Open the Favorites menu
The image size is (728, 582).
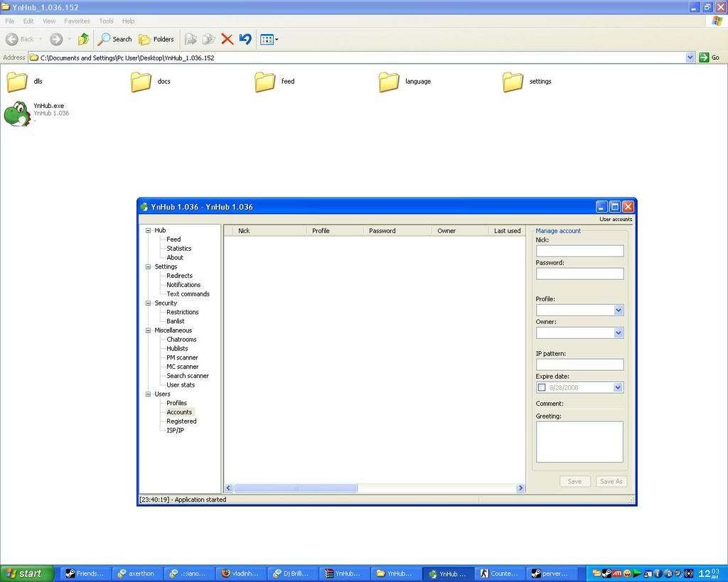(77, 21)
